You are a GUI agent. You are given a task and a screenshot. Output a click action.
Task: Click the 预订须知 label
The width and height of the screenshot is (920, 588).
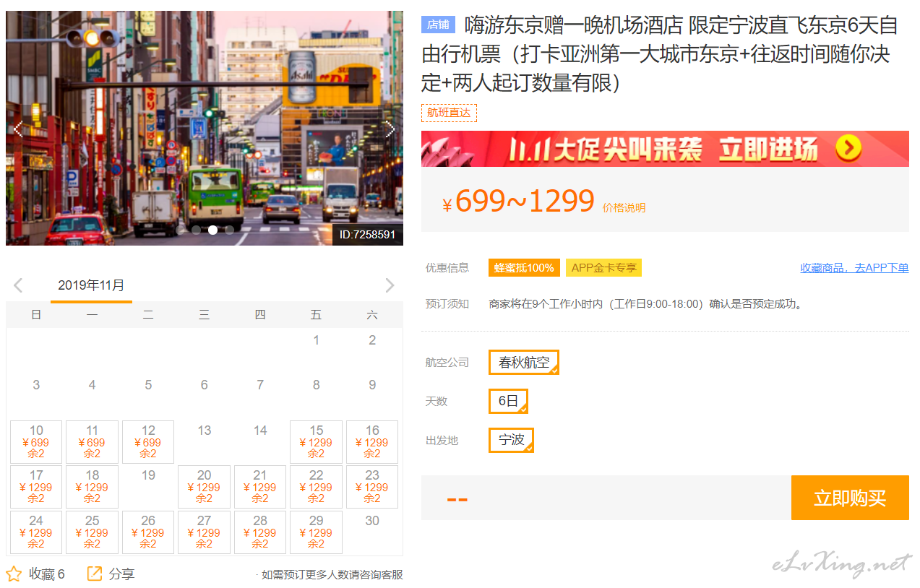tap(447, 304)
